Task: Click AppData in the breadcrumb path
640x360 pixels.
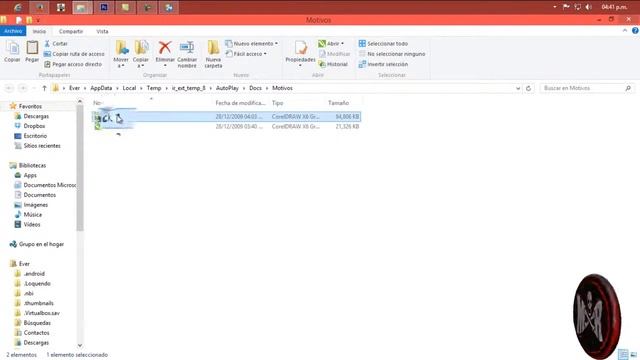Action: pyautogui.click(x=101, y=88)
